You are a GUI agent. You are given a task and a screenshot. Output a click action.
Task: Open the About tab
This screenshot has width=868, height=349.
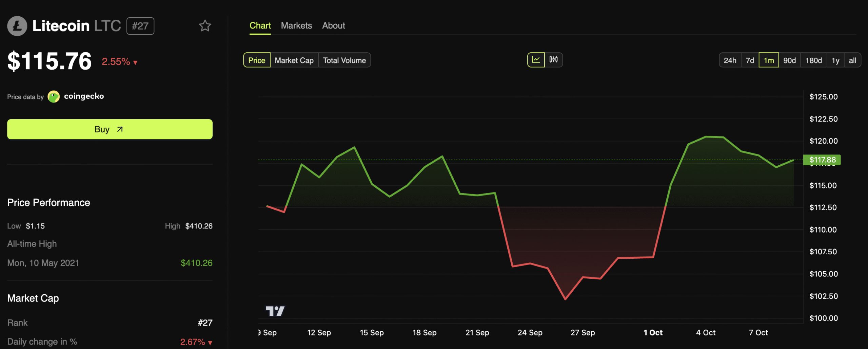[333, 25]
